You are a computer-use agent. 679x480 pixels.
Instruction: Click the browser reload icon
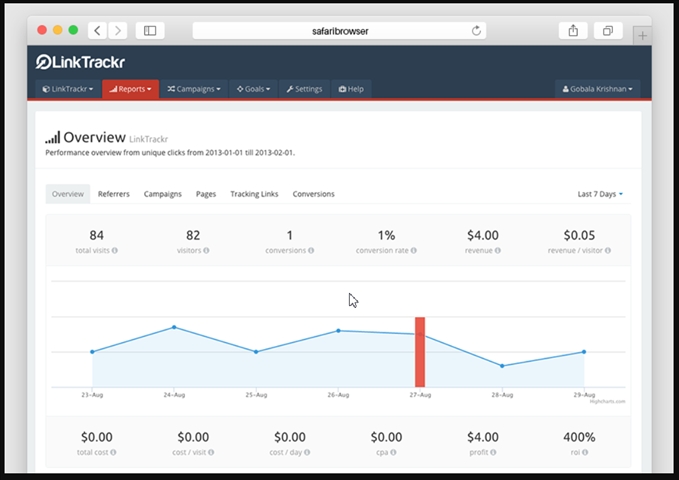click(x=477, y=31)
